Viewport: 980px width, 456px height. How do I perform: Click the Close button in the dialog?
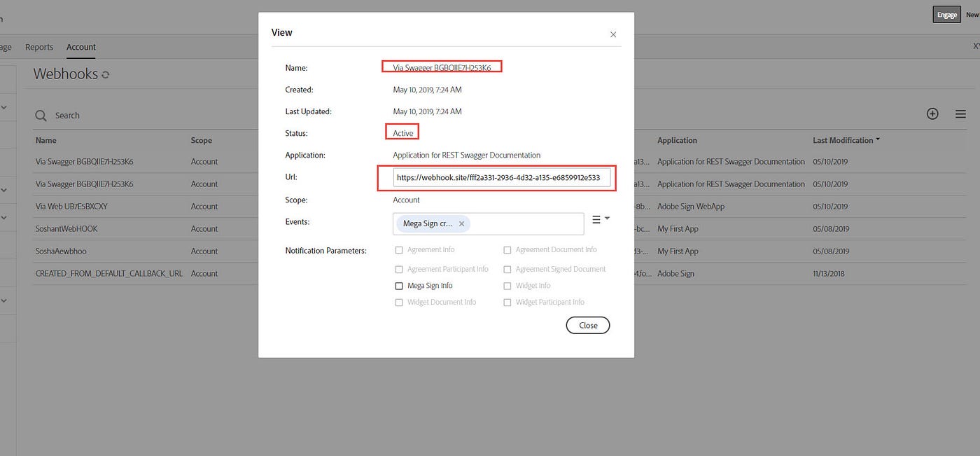(587, 325)
